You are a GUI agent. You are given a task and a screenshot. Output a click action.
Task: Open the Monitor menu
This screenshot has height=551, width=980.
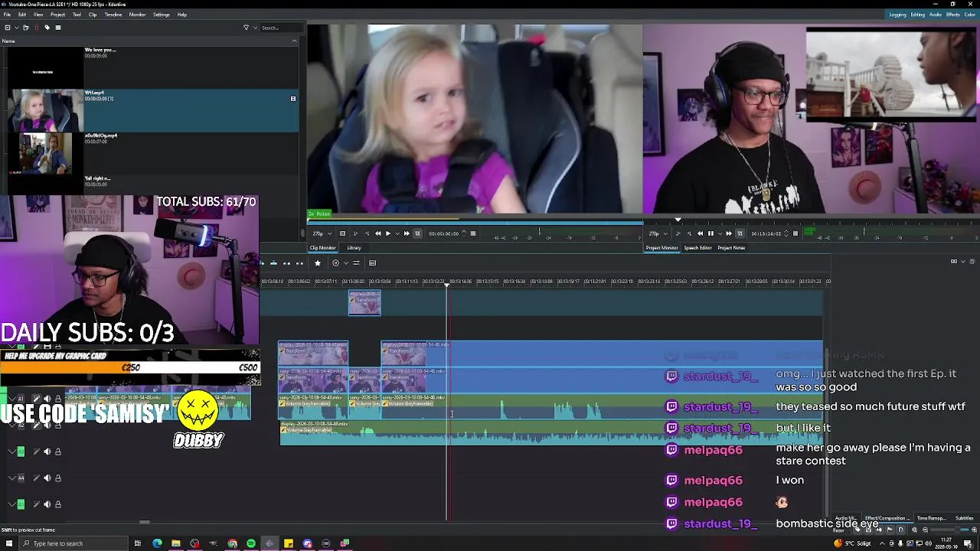tap(137, 15)
